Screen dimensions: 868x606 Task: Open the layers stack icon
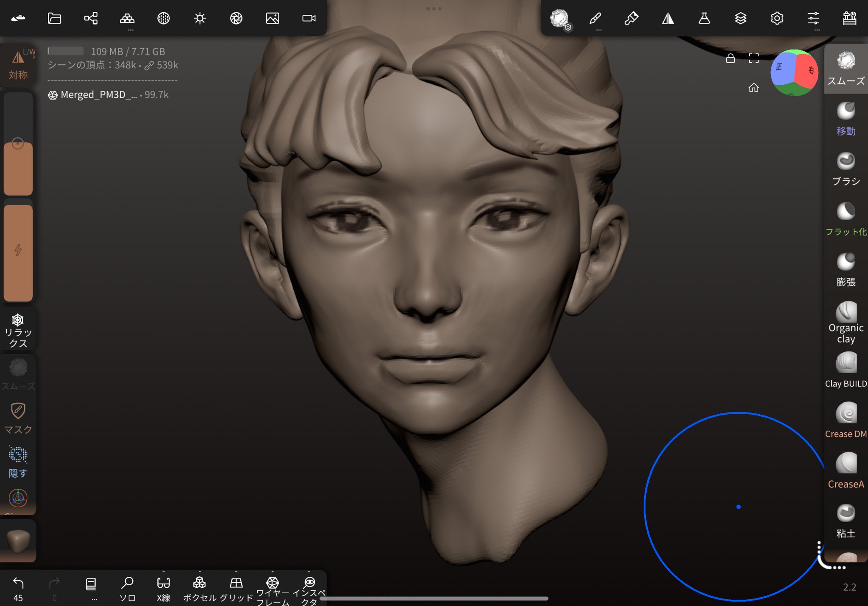pos(740,18)
